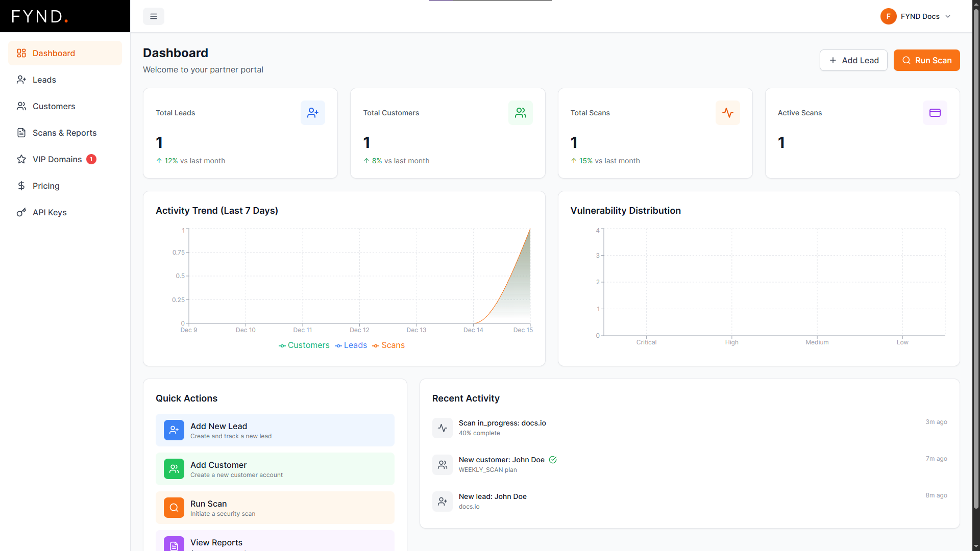Open Pricing using the dollar icon
980x551 pixels.
[21, 186]
